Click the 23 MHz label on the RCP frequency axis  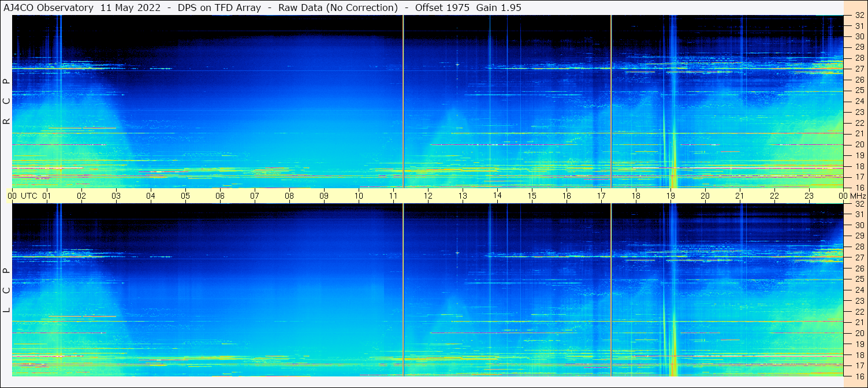pyautogui.click(x=859, y=112)
